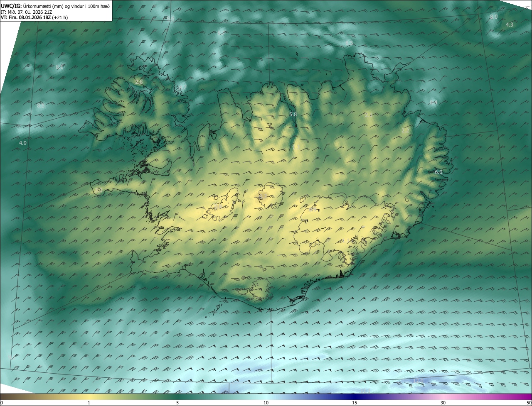Image resolution: width=532 pixels, height=406 pixels.
Task: Click the '5.8' value label on the map
Action: coord(293,114)
